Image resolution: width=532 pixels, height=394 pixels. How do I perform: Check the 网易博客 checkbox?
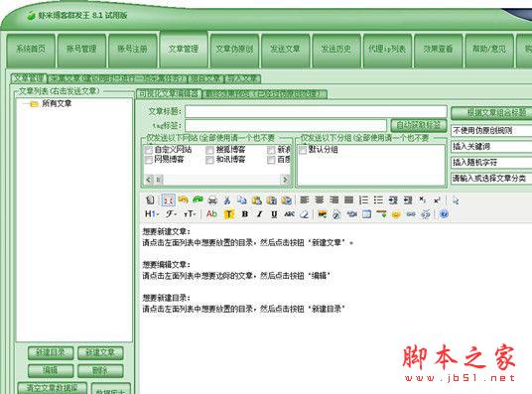tap(149, 160)
